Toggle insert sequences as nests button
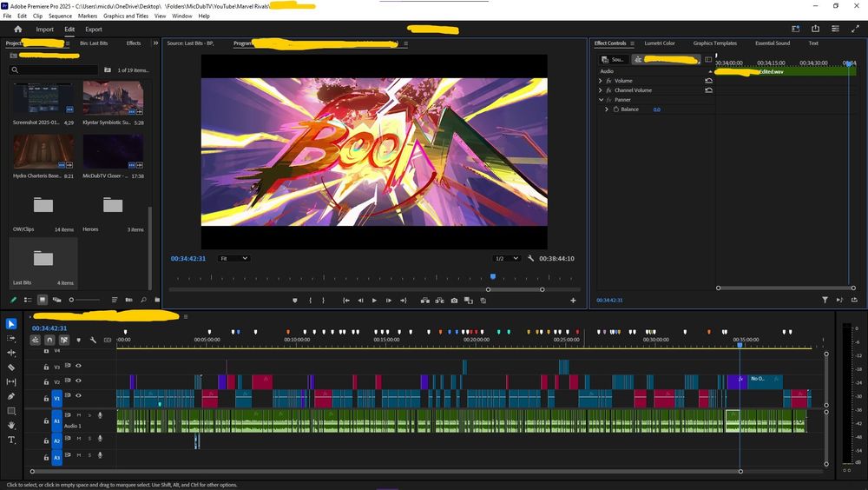The image size is (868, 490). click(x=36, y=340)
